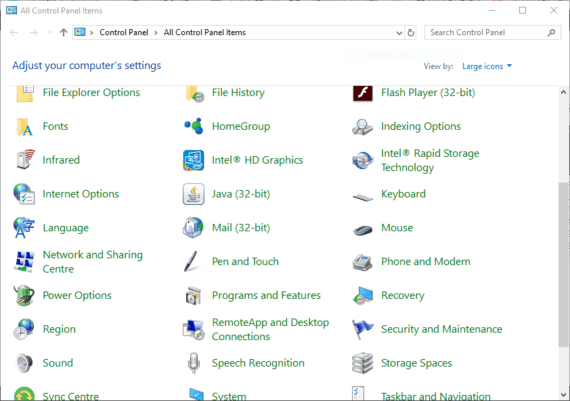Click the Mail (32-bit) icon
Screen dimensions: 570x401
pyautogui.click(x=193, y=228)
